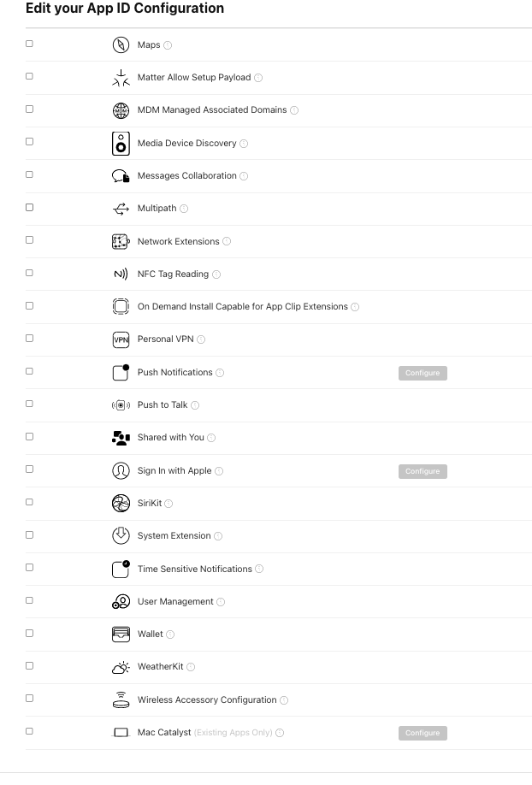This screenshot has height=785, width=532.
Task: Click the NFC Tag Reading icon
Action: [x=121, y=274]
